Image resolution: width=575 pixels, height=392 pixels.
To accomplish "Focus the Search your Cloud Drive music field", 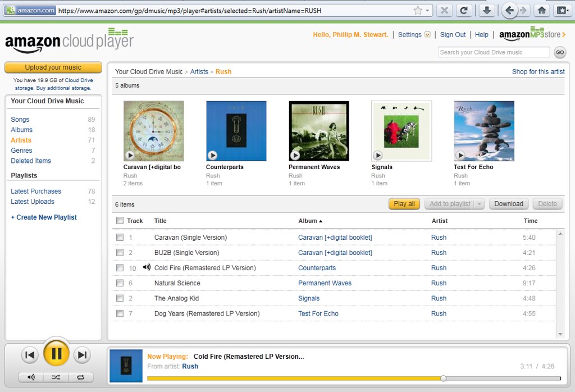I will click(x=494, y=52).
